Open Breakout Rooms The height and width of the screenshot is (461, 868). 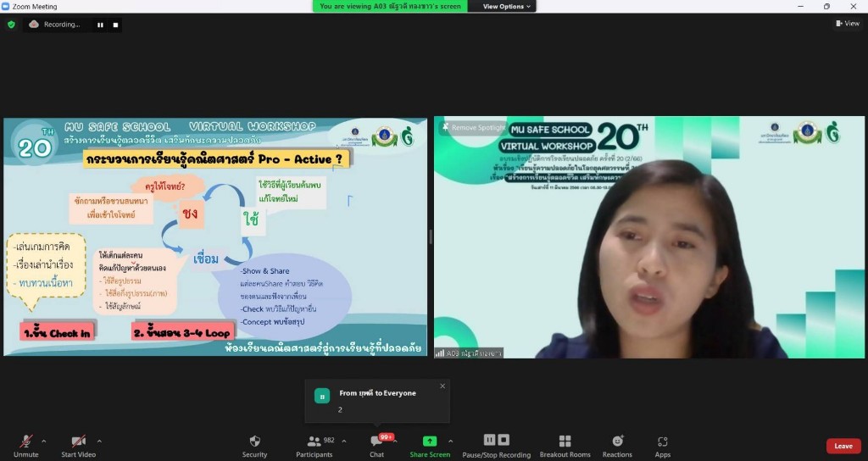click(565, 446)
